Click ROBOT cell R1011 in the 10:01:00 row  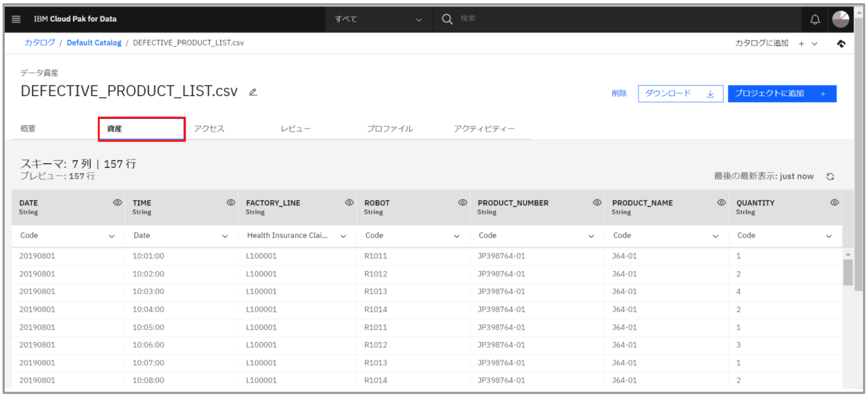376,256
